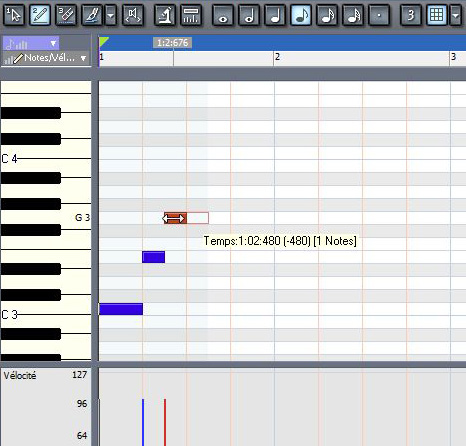This screenshot has width=466, height=446.
Task: Select quarter note duration
Action: 275,15
